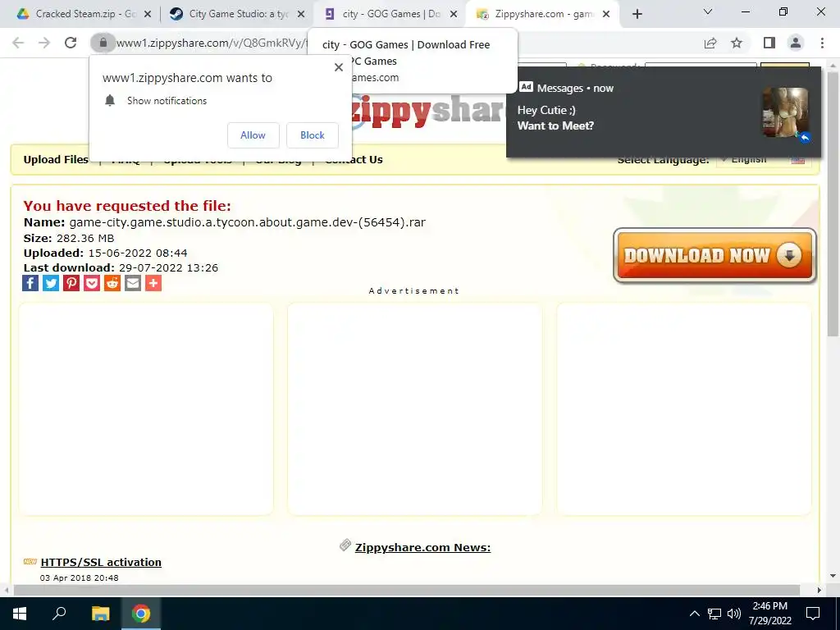Viewport: 840px width, 630px height.
Task: Click the ad notification thumbnail image
Action: (x=785, y=112)
